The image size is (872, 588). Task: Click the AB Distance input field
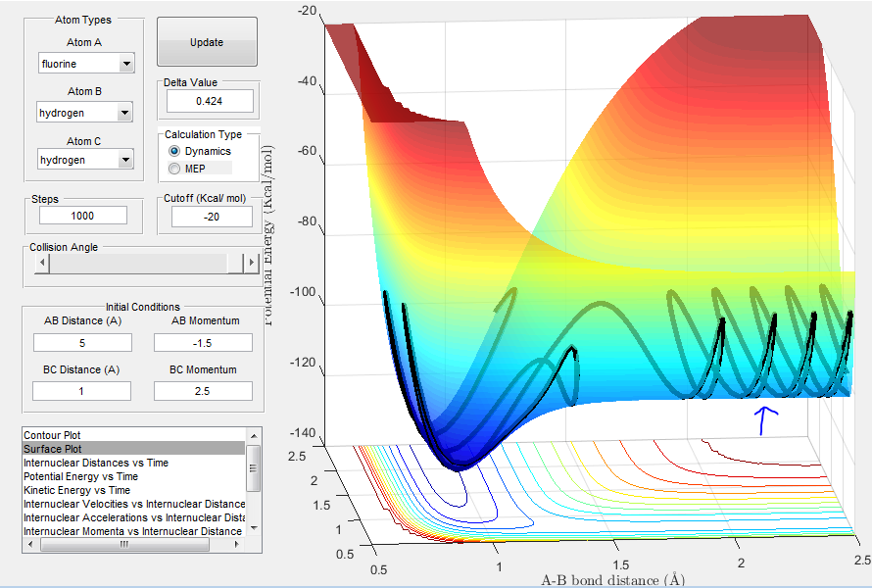[82, 343]
